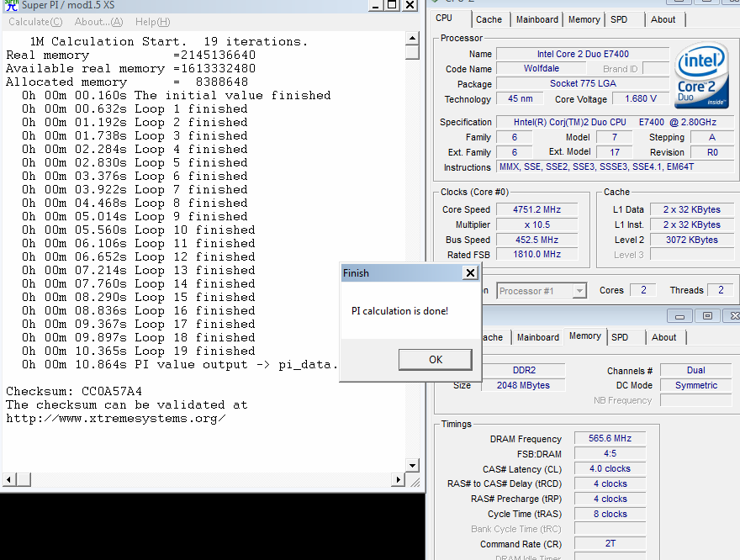Click the Stepping value A
Image resolution: width=740 pixels, height=560 pixels.
pyautogui.click(x=712, y=137)
